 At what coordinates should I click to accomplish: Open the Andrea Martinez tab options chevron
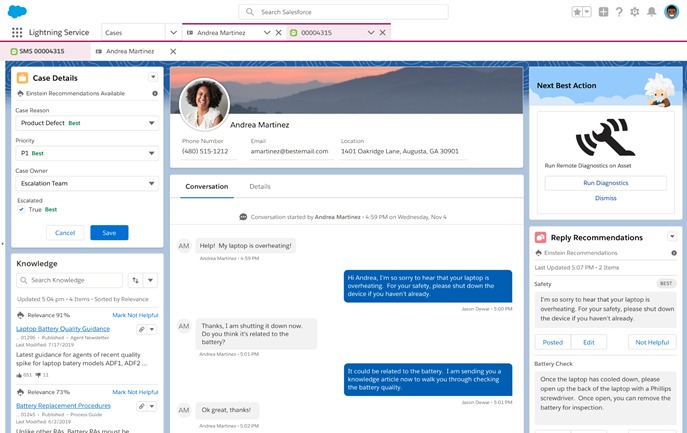coord(267,32)
